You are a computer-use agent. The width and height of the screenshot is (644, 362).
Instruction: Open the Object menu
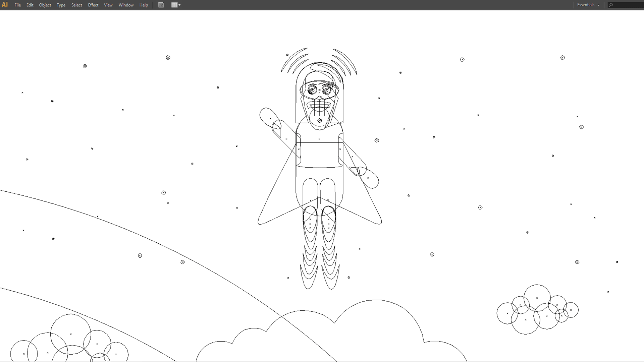(x=45, y=5)
